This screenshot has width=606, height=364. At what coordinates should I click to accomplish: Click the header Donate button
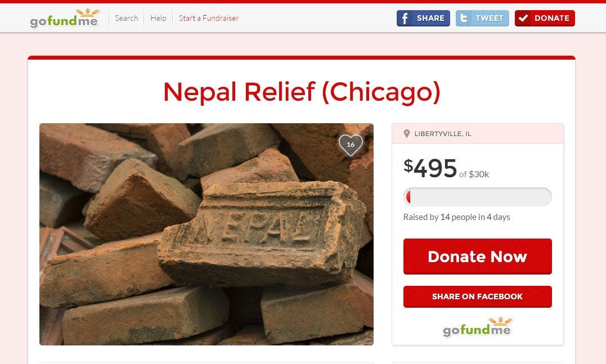pyautogui.click(x=545, y=18)
